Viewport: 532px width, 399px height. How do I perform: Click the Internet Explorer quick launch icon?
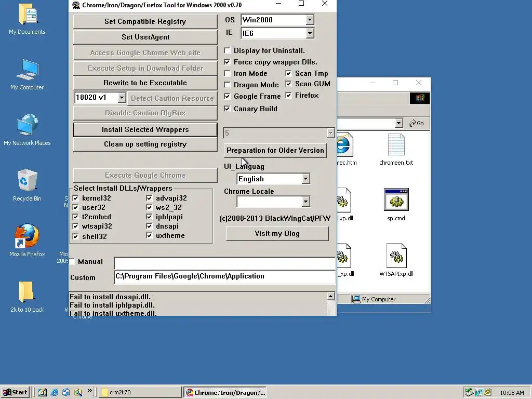coord(54,392)
